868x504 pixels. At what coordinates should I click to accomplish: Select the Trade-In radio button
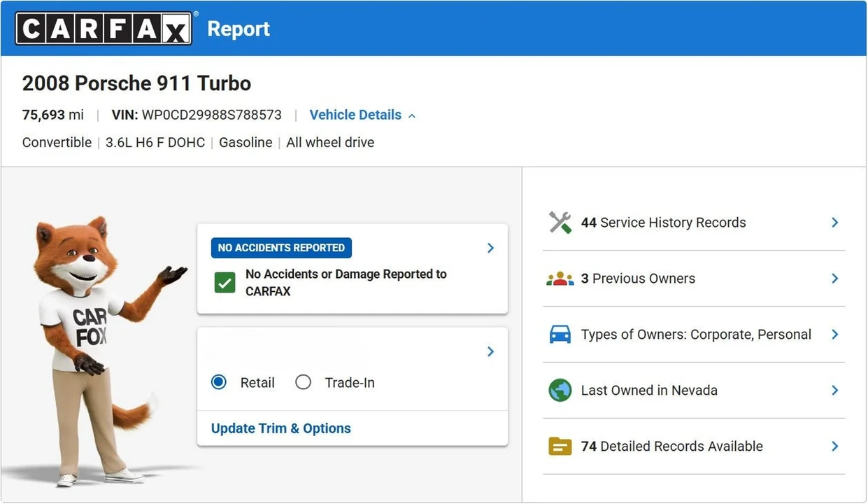pyautogui.click(x=303, y=383)
